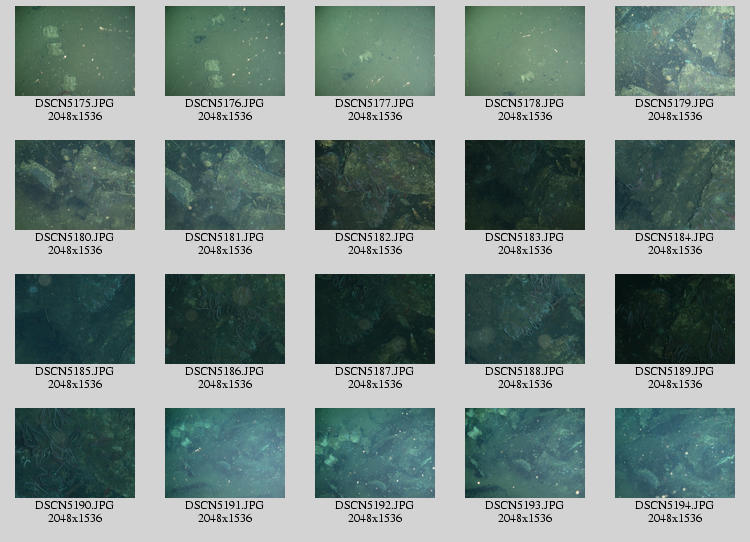Open the DSCN5177.JPG thumbnail image
Screen dimensions: 750x542
375,51
